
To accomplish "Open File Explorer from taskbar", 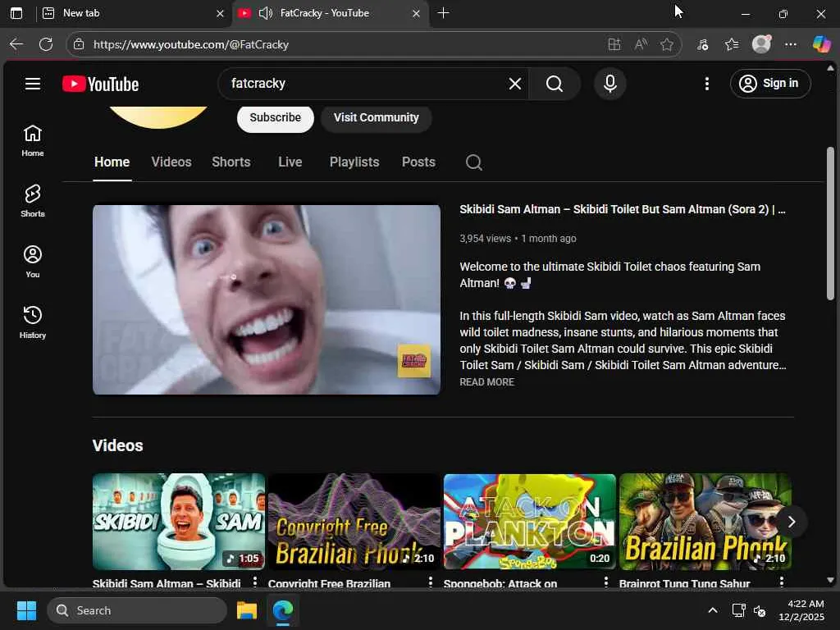I will 247,610.
